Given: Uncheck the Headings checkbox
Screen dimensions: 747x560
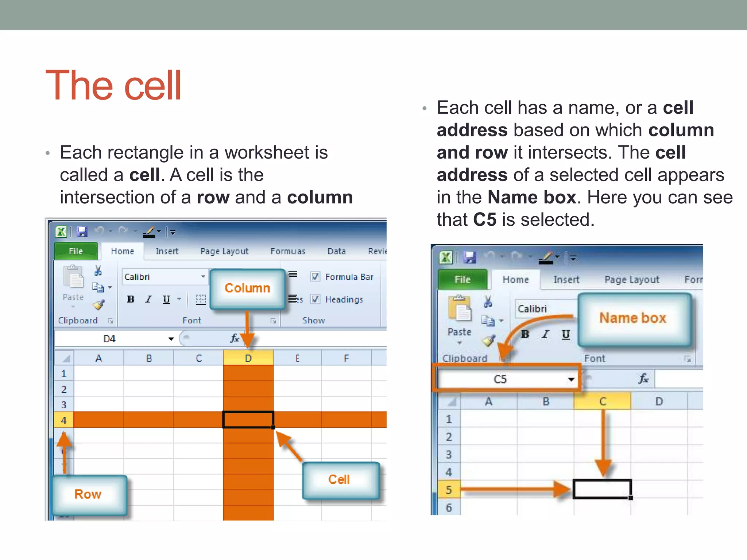Looking at the screenshot, I should pos(316,299).
